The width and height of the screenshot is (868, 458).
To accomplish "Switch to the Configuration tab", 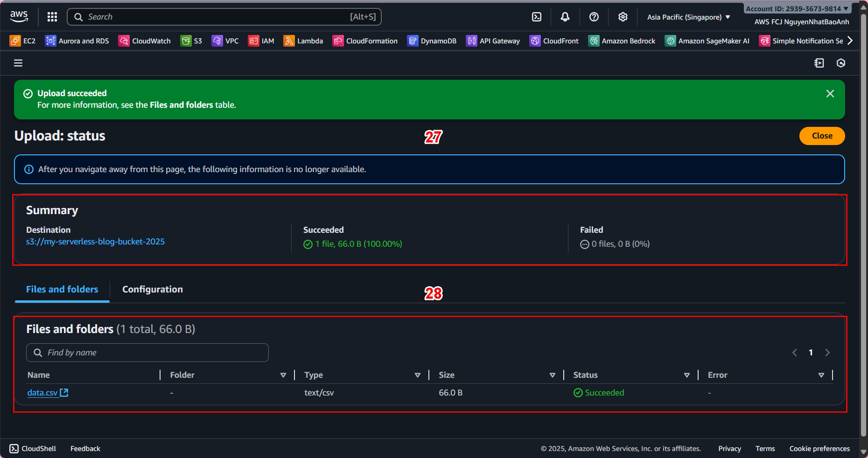I will (153, 289).
